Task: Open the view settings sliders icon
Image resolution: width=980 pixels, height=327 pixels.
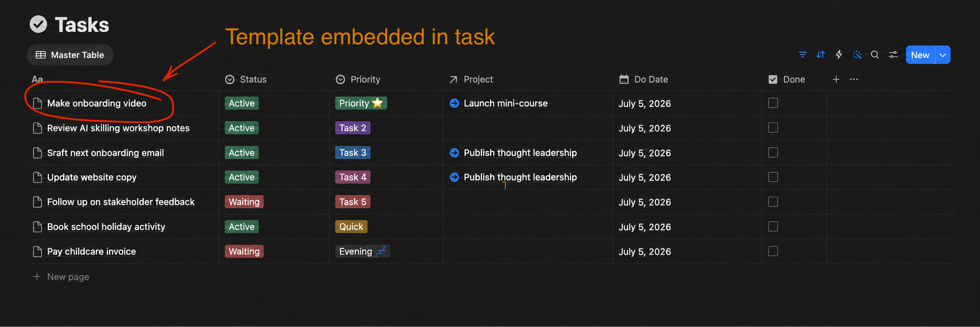Action: [893, 55]
